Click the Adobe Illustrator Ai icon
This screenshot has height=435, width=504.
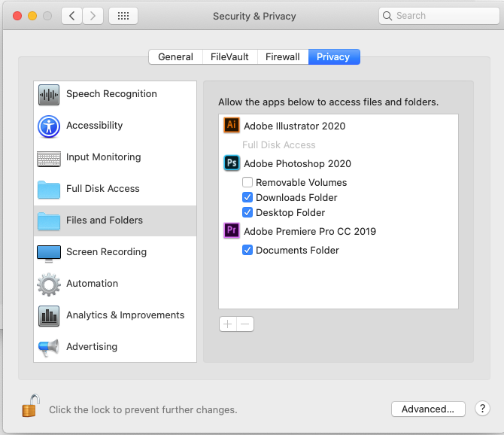point(232,125)
